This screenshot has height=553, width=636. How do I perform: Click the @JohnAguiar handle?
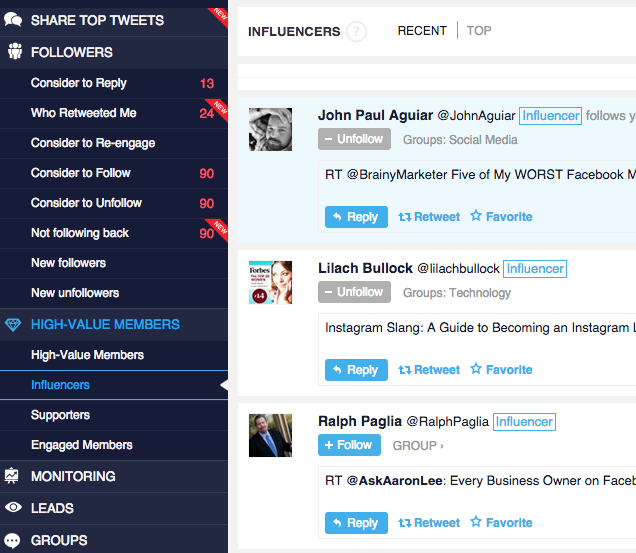point(477,116)
